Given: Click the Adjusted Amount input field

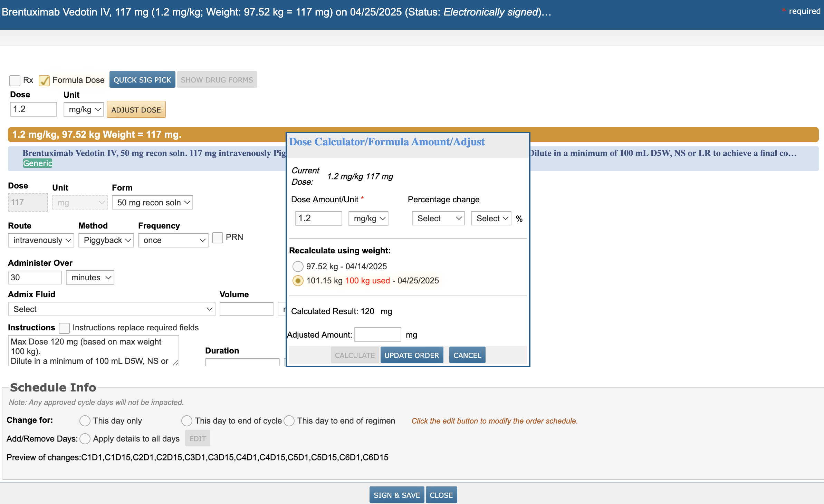Looking at the screenshot, I should pyautogui.click(x=377, y=335).
